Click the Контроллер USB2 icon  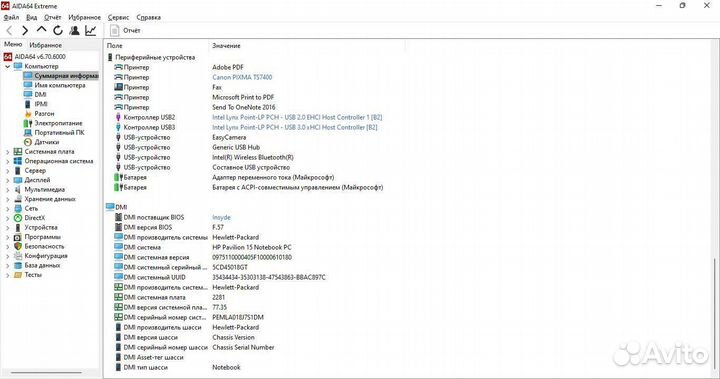pos(118,117)
